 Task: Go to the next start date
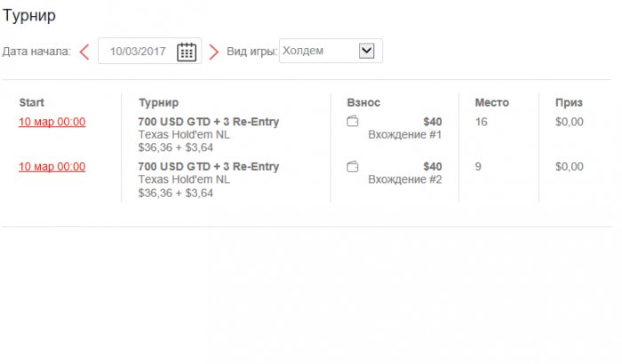(x=213, y=51)
